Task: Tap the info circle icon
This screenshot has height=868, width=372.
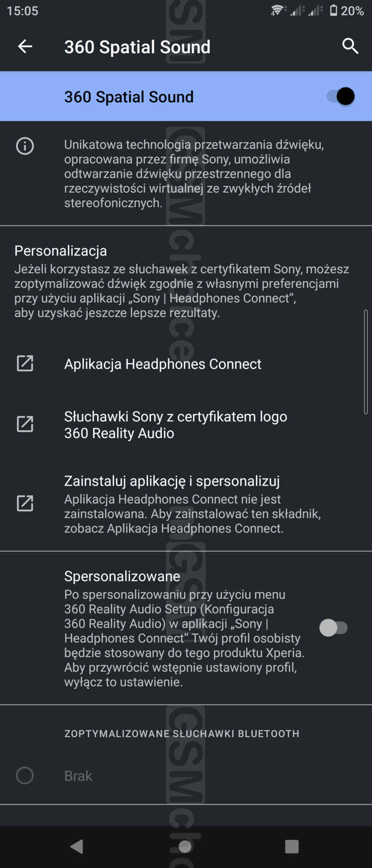Action: (x=25, y=146)
